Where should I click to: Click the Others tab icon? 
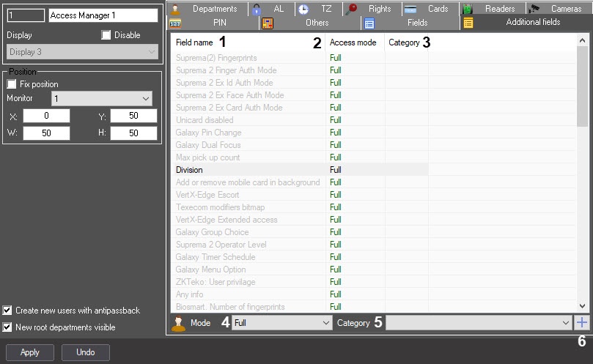pyautogui.click(x=268, y=23)
